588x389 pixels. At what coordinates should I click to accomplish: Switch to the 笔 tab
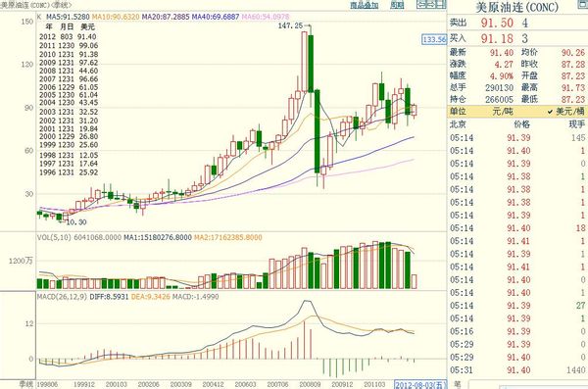[x=457, y=384]
